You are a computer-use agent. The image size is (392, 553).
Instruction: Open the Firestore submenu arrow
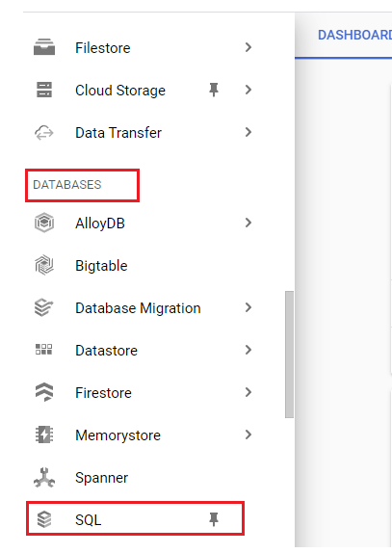tap(248, 392)
